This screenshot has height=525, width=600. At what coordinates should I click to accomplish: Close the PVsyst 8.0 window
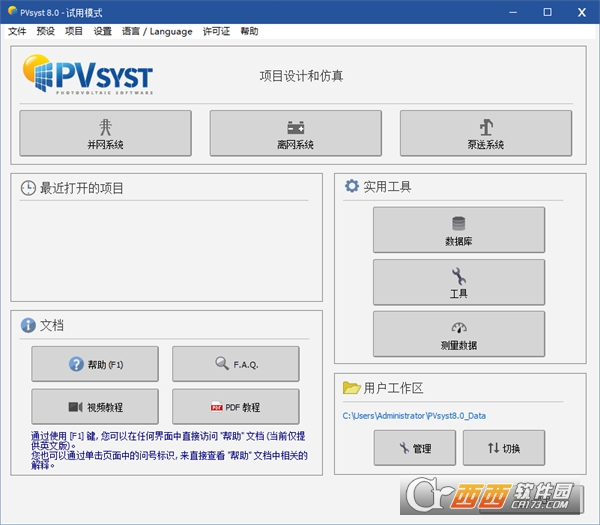tap(582, 12)
